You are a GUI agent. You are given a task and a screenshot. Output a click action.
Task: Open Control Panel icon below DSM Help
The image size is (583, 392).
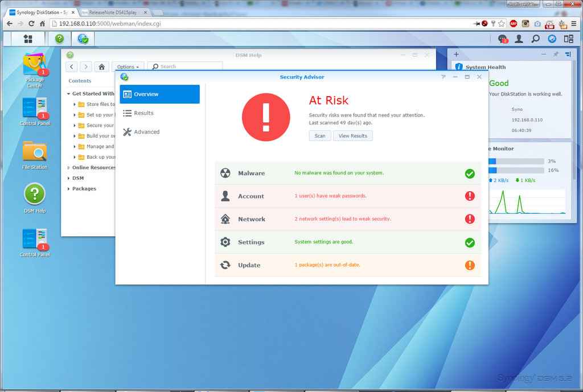pyautogui.click(x=35, y=242)
